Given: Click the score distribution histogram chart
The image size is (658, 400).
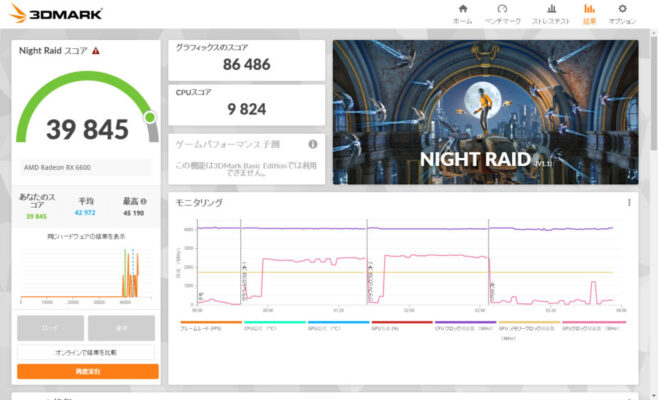Looking at the screenshot, I should click(86, 275).
